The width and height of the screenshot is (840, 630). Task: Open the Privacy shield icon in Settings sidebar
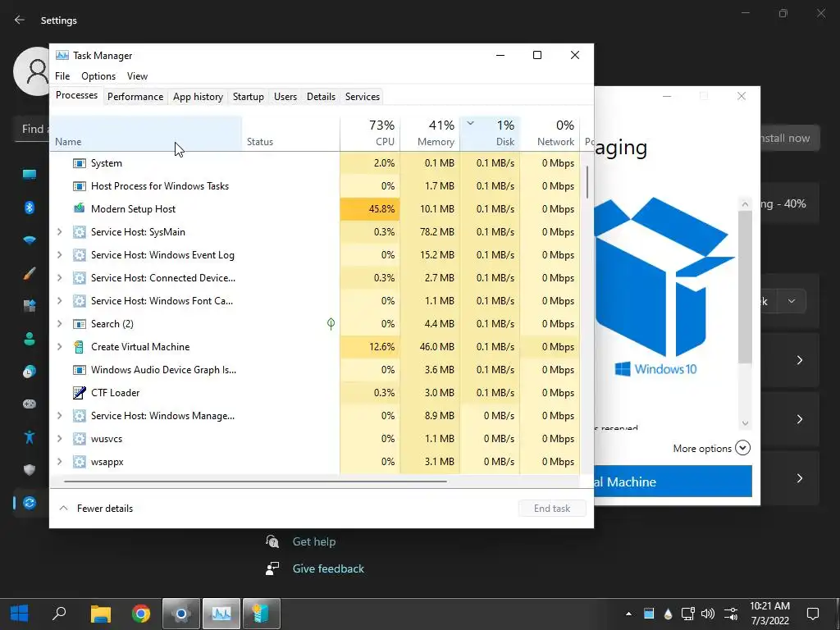(x=30, y=470)
